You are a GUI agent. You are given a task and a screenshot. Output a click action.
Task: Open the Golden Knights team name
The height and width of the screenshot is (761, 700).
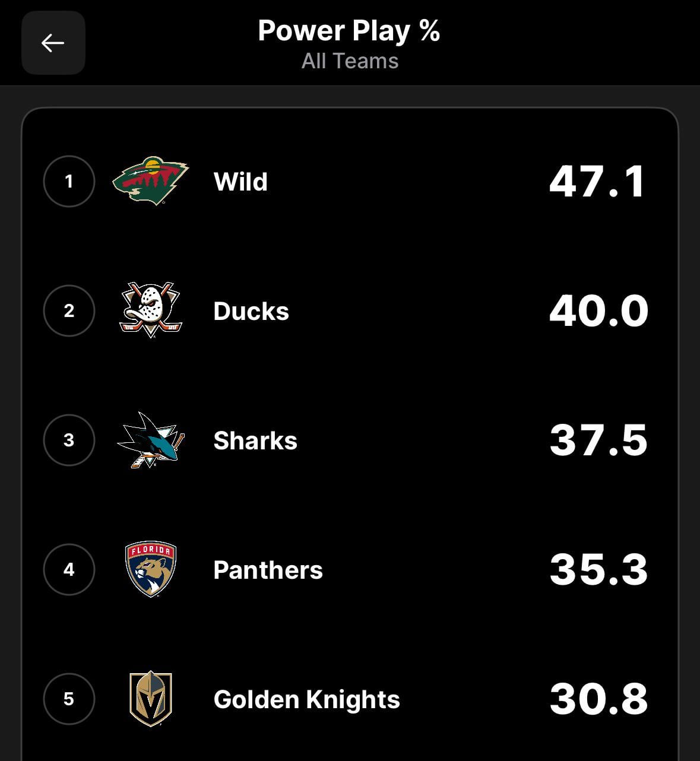(306, 699)
